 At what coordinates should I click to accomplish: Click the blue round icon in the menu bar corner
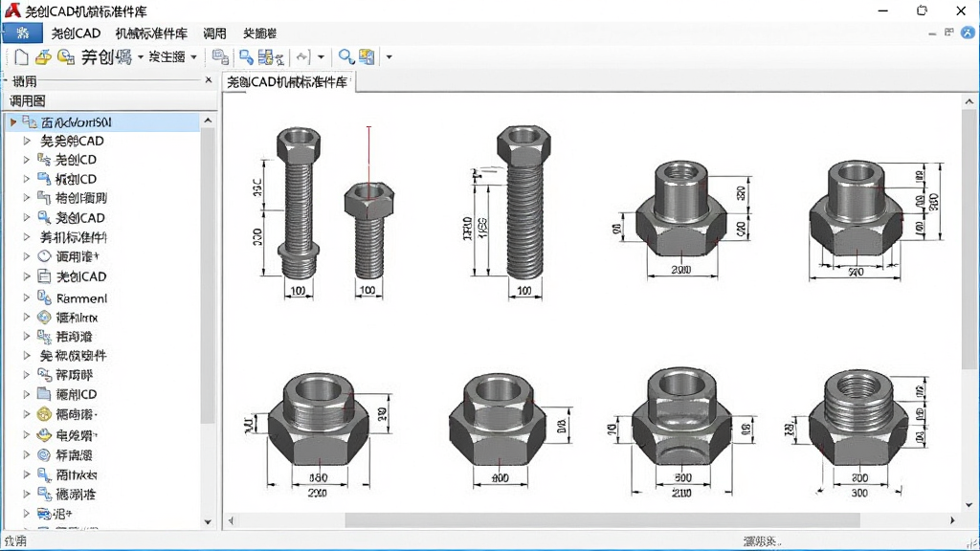[x=968, y=33]
